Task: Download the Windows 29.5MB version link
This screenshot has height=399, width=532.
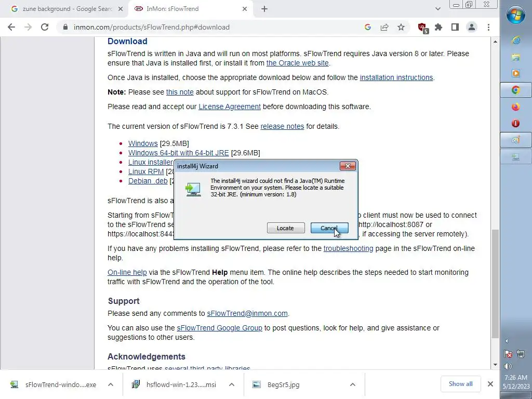Action: 143,143
